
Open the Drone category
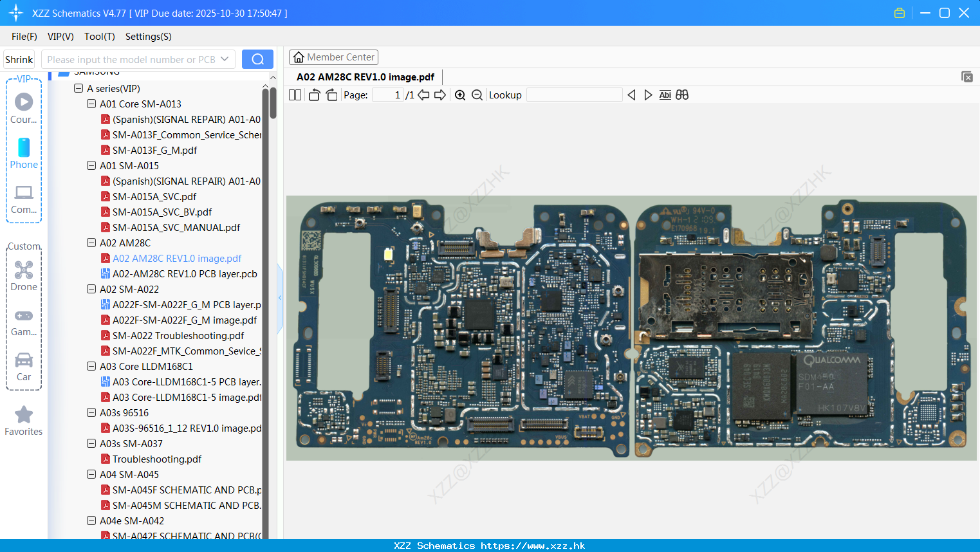click(x=24, y=275)
